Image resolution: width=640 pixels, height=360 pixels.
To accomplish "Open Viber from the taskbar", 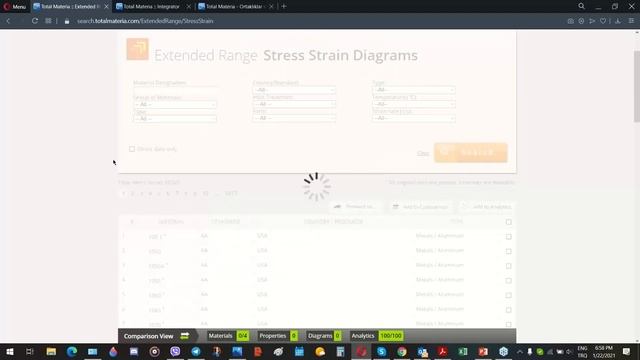I will [175, 351].
